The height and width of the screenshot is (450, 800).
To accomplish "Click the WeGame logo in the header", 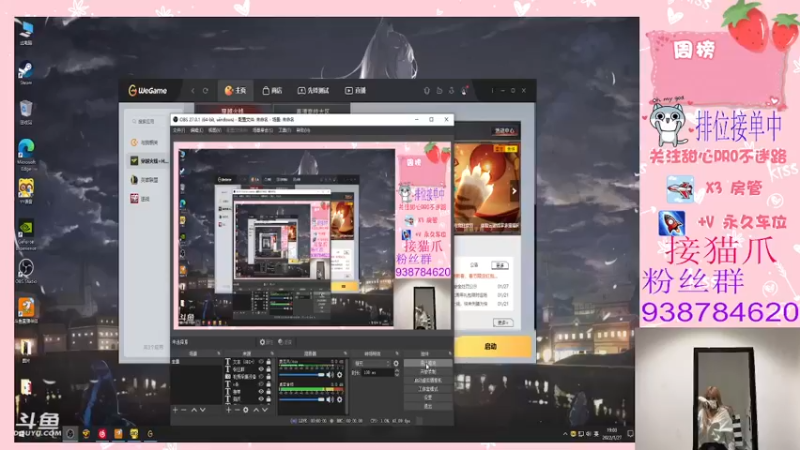I will [147, 91].
